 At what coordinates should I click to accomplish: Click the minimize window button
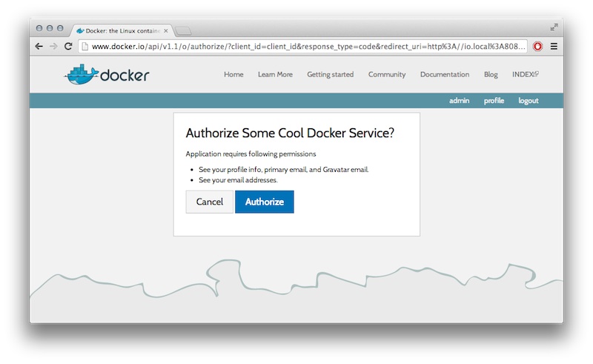(50, 28)
